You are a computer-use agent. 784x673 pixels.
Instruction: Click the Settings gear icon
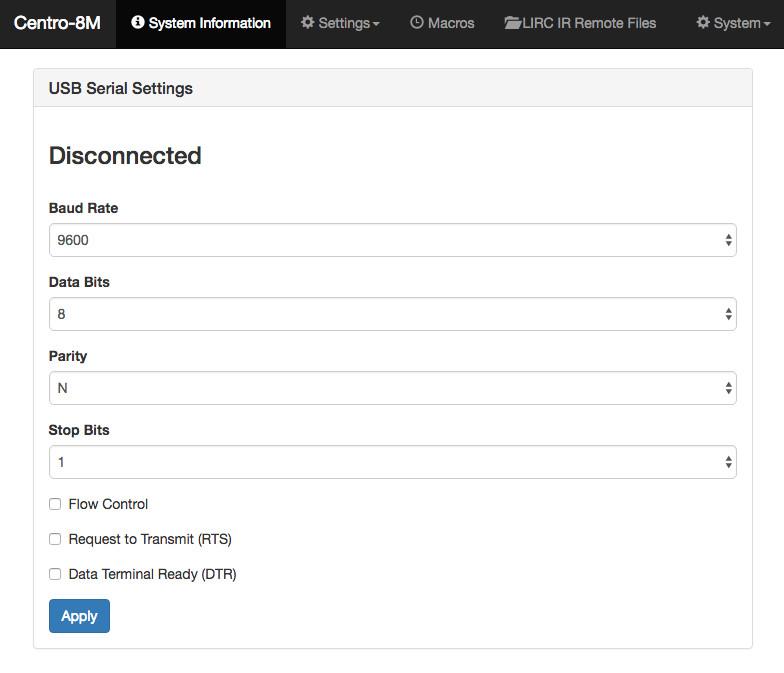click(308, 22)
